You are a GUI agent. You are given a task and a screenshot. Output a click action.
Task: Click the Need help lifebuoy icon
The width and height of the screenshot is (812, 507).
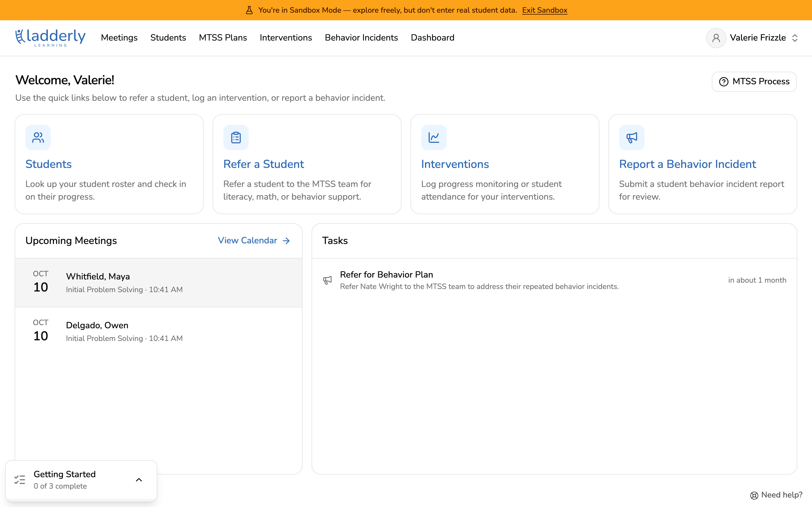(x=754, y=495)
